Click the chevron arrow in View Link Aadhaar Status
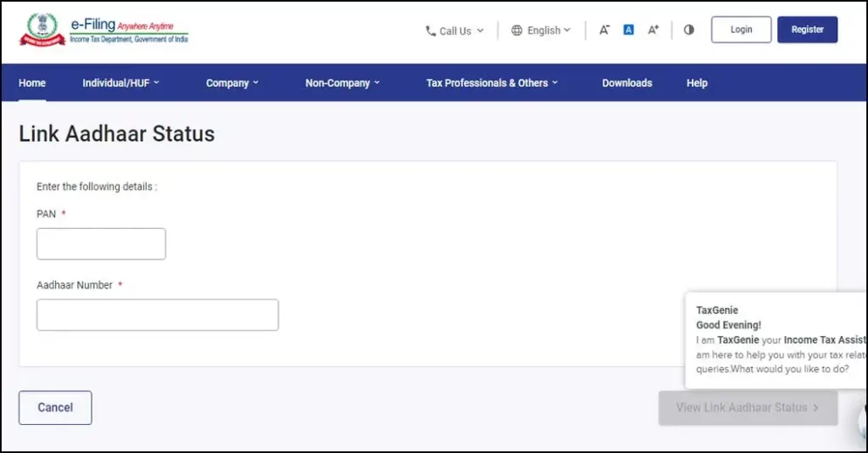Screen dimensions: 868x453 815,408
